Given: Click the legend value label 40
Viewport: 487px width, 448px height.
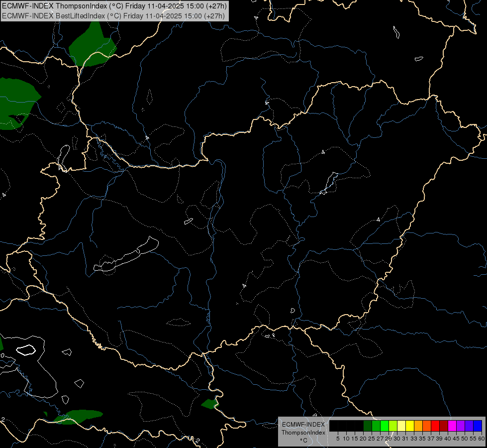Looking at the screenshot, I should [x=448, y=439].
